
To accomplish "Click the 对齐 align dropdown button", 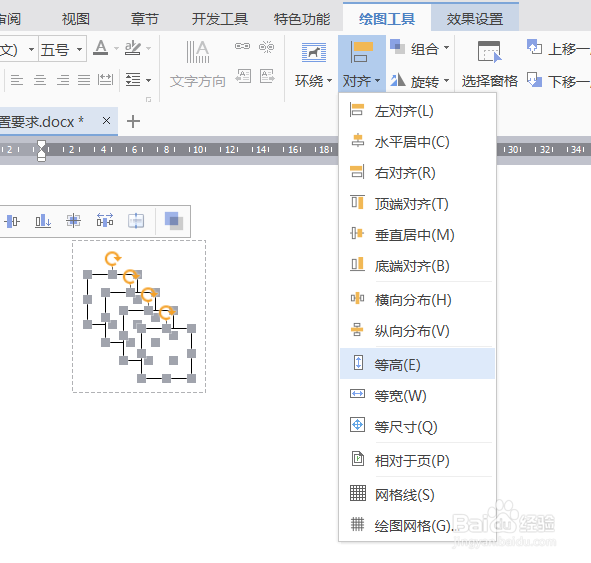I will coord(362,63).
